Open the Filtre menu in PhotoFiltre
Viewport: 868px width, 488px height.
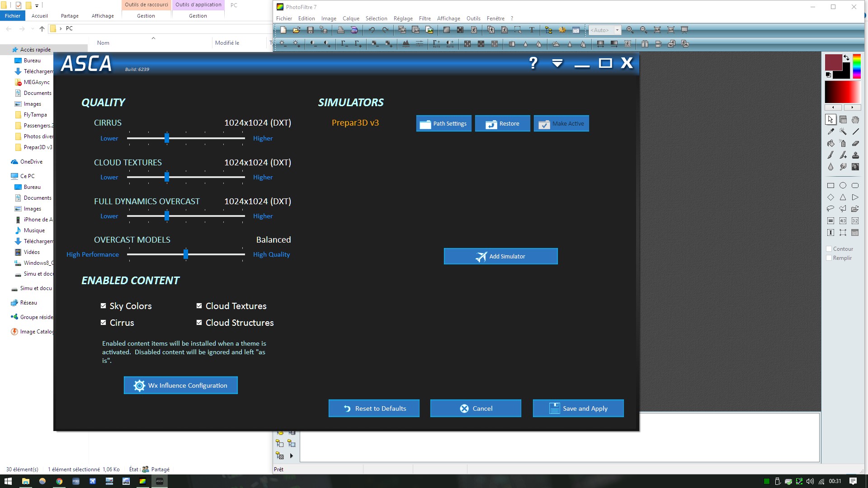pos(425,19)
